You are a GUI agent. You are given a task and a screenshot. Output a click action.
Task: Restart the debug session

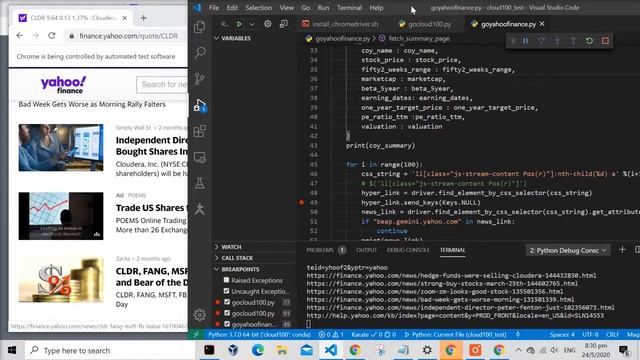(589, 41)
